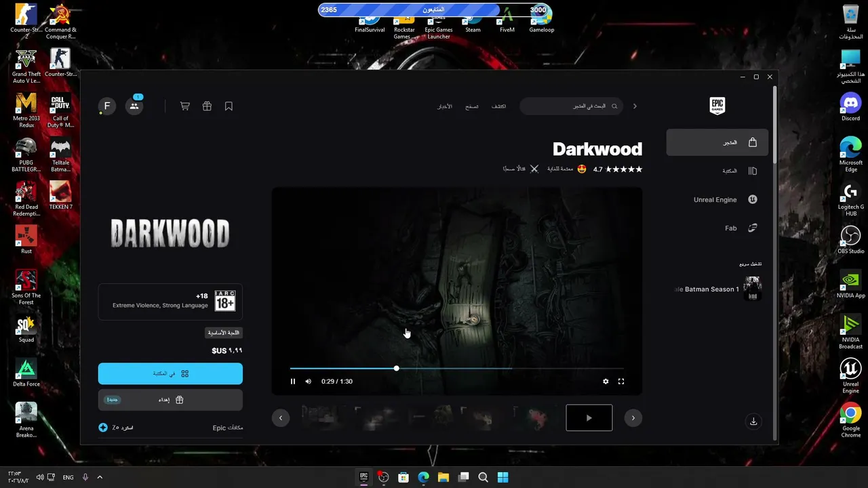Open File Explorer from taskbar
Screen dimensions: 868x488
pyautogui.click(x=443, y=477)
